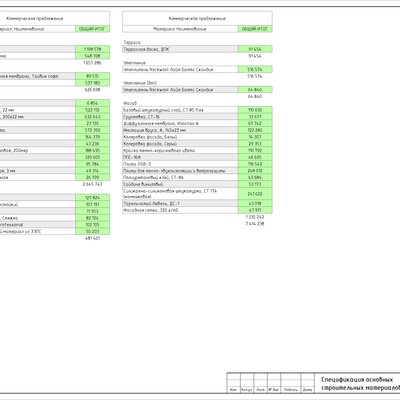This screenshot has height=400, width=400.
Task: Select the green total cell 241 622
Action: click(255, 194)
